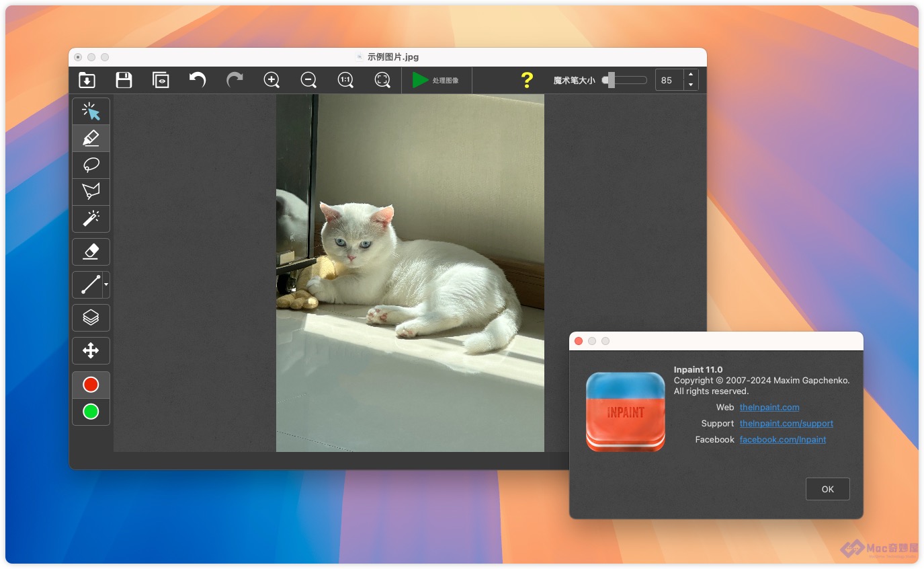This screenshot has width=924, height=569.
Task: Choose the red mask color
Action: tap(91, 385)
